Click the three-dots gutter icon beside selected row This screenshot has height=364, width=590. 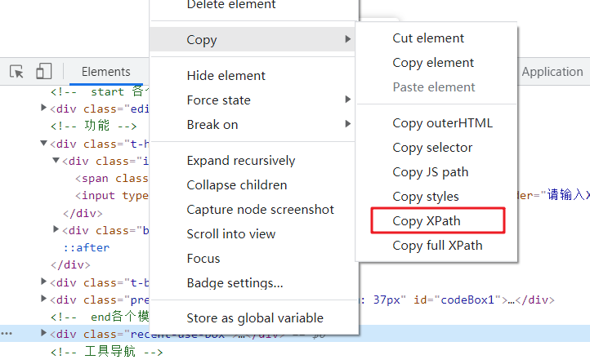(7, 334)
